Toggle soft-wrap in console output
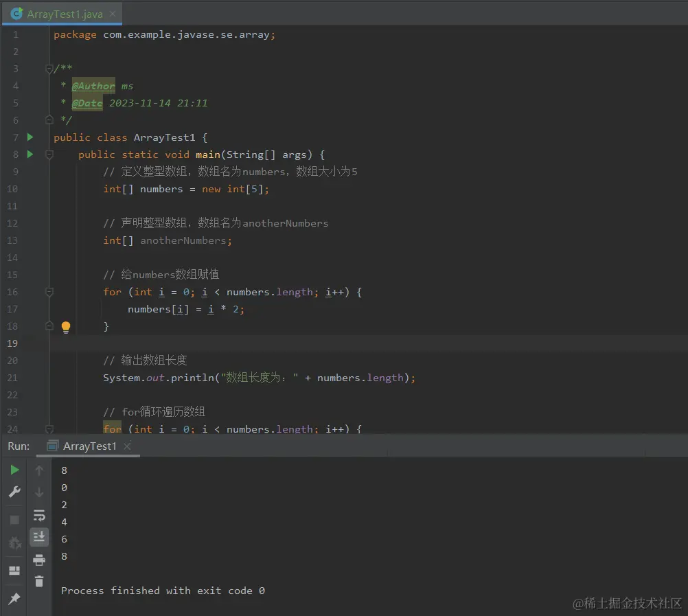688x616 pixels. coord(39,515)
